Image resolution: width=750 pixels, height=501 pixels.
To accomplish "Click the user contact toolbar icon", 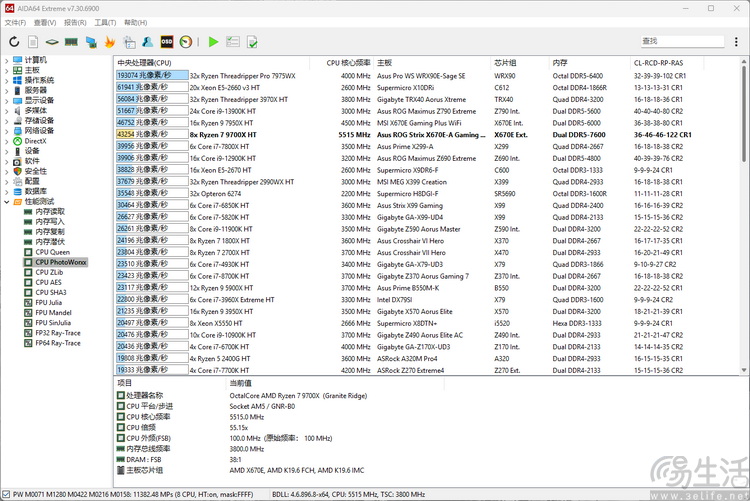I will click(148, 42).
